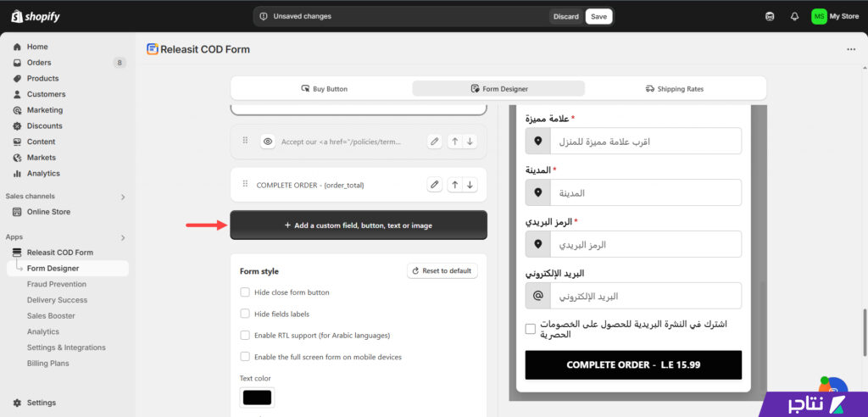Open the Text color swatch
868x417 pixels.
pyautogui.click(x=257, y=398)
